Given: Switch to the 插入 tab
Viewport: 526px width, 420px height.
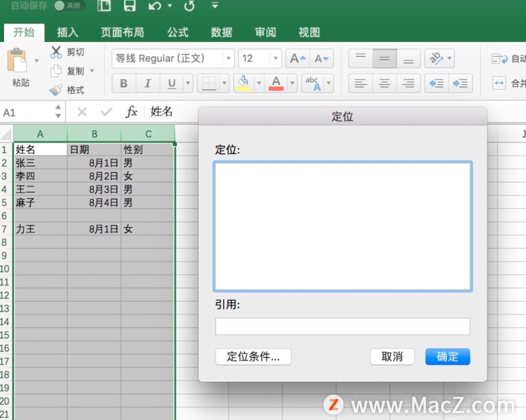Looking at the screenshot, I should 67,32.
